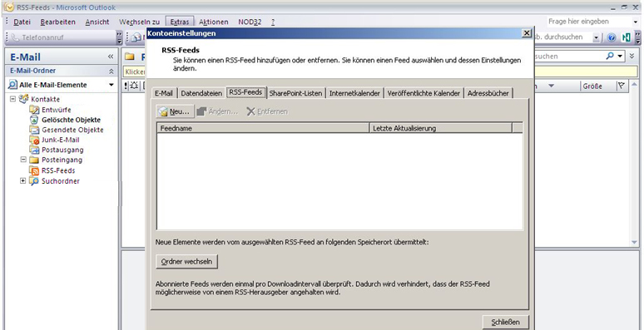Collapse the Kontakte tree node
The width and height of the screenshot is (644, 330).
click(12, 99)
